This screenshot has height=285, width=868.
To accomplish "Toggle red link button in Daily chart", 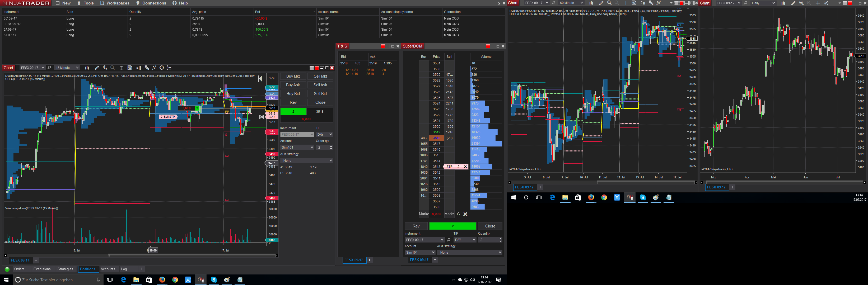I will click(x=850, y=3).
